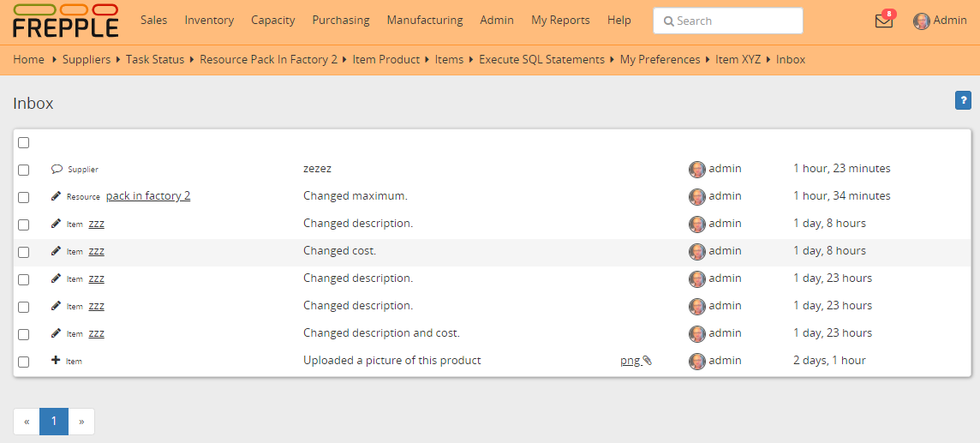Image resolution: width=980 pixels, height=443 pixels.
Task: Open the pack in factory 2 link
Action: pos(148,196)
